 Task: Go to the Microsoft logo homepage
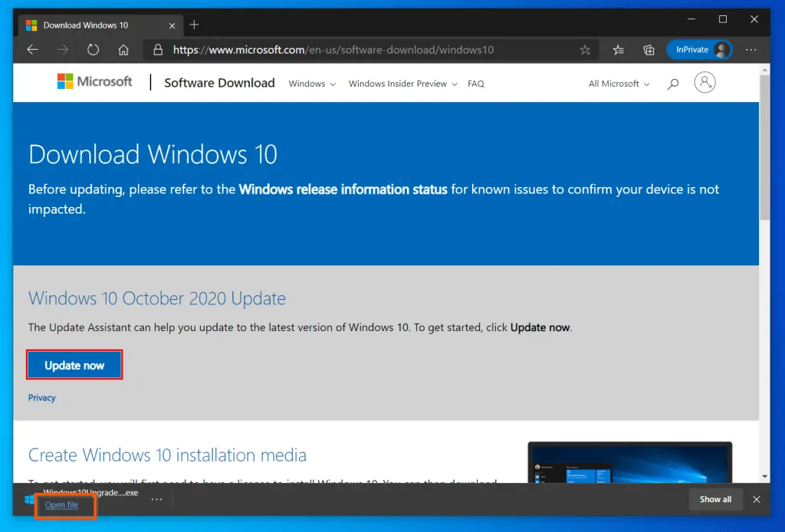94,81
